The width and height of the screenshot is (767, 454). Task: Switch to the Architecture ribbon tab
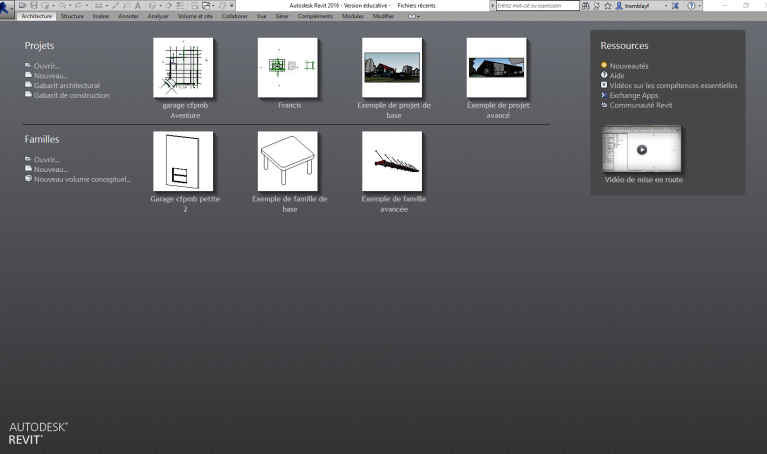(37, 16)
